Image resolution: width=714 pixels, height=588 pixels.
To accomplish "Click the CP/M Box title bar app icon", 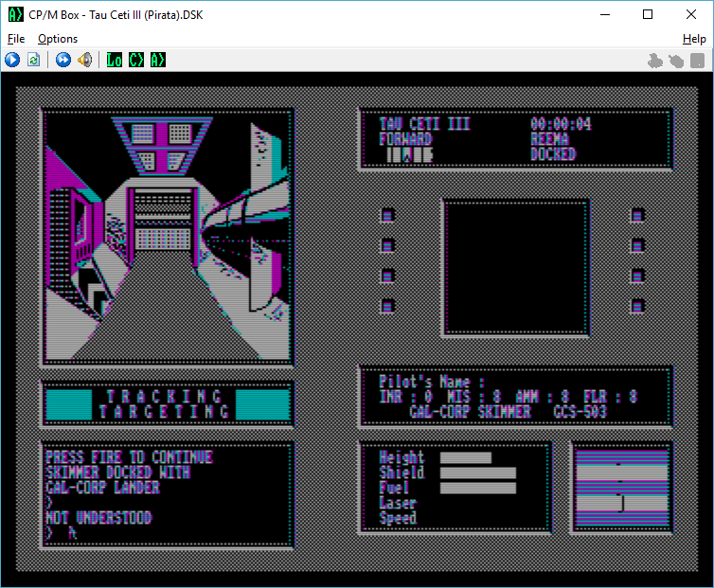I will 15,14.
